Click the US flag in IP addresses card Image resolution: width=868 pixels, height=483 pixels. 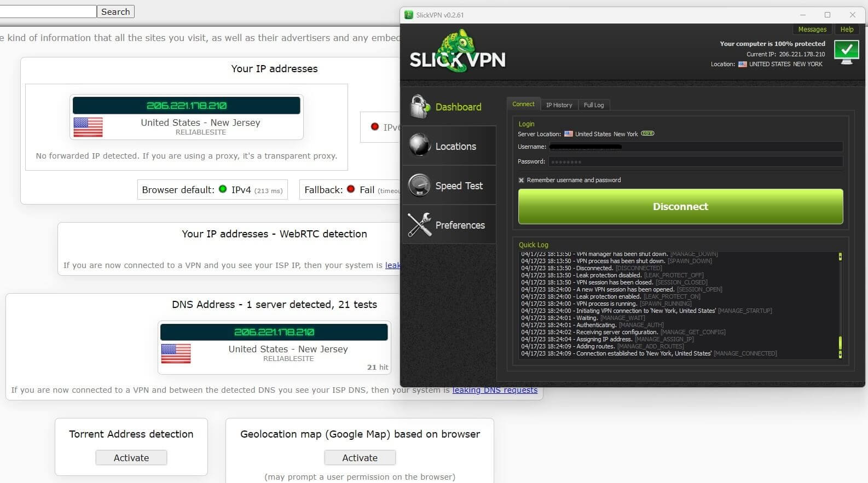coord(88,127)
